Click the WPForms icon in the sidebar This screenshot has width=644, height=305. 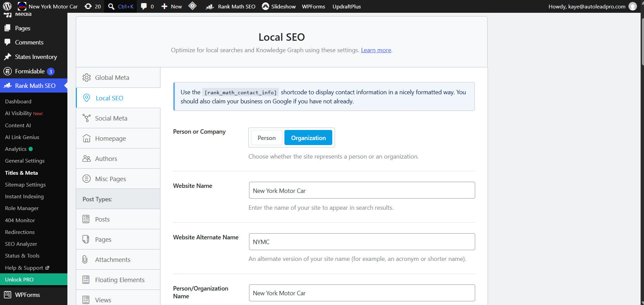point(7,295)
